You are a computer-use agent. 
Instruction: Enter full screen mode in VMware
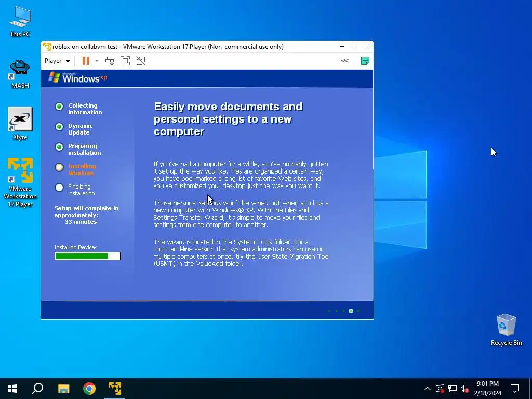coord(125,61)
